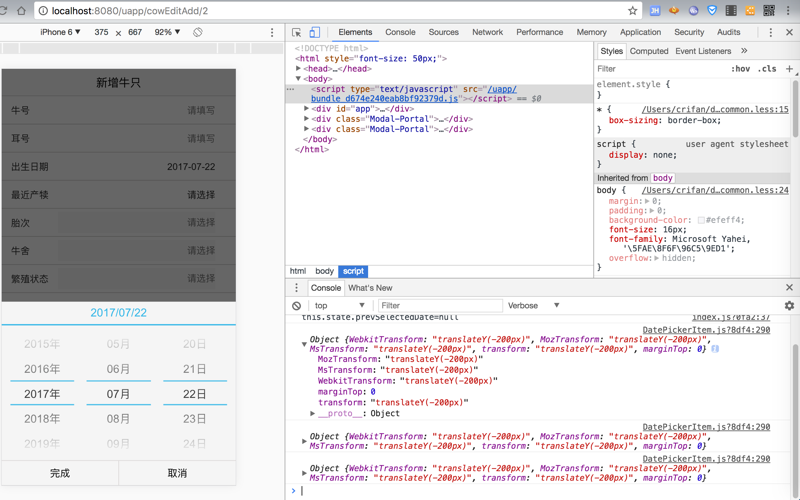800x500 pixels.
Task: Open the JH browser extension
Action: click(x=655, y=11)
